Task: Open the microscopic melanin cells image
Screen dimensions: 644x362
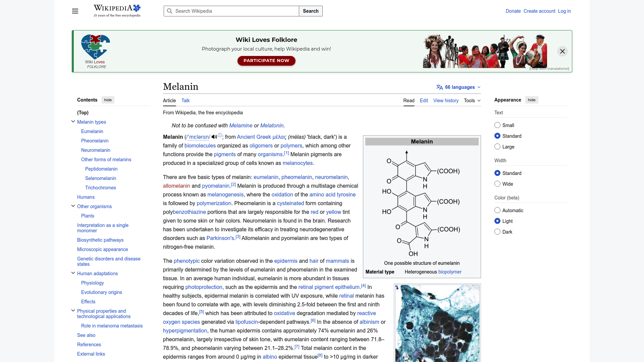Action: tap(437, 323)
